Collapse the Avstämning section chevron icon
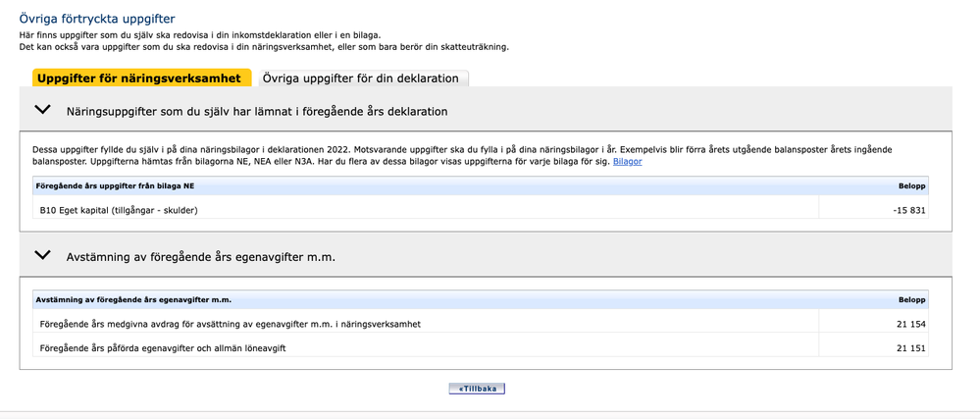 point(42,255)
